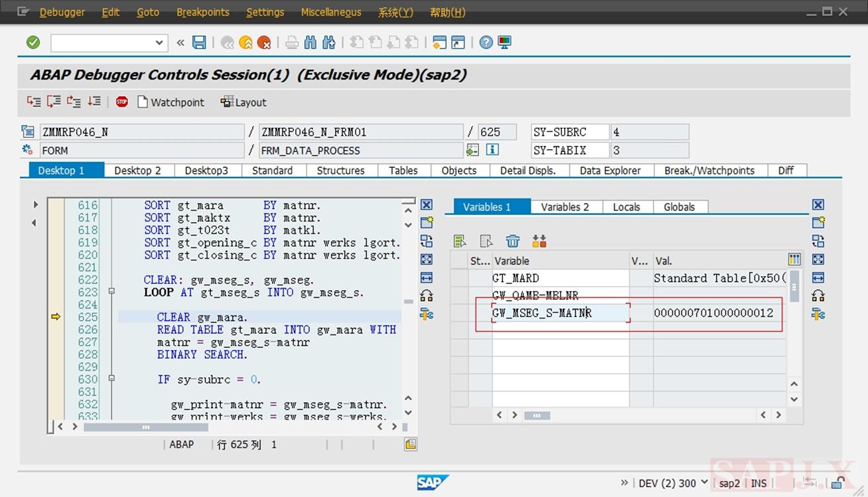Click the source panel's New Tool icon
The image size is (868, 497).
(x=427, y=222)
